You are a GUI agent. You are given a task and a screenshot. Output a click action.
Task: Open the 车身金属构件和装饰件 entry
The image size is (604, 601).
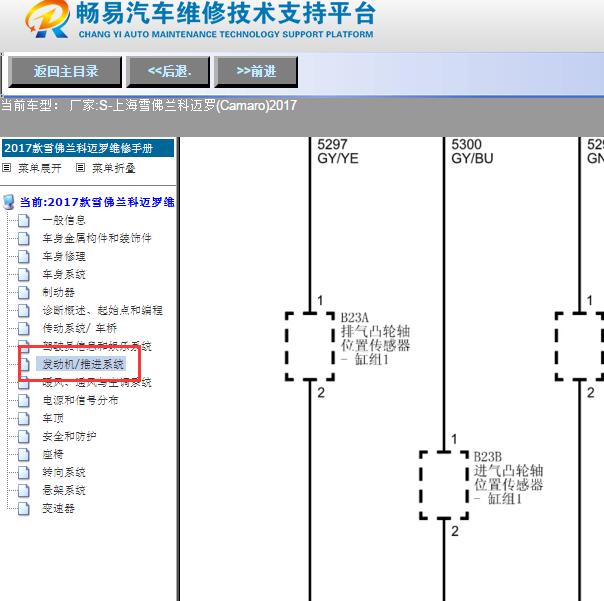click(x=97, y=238)
